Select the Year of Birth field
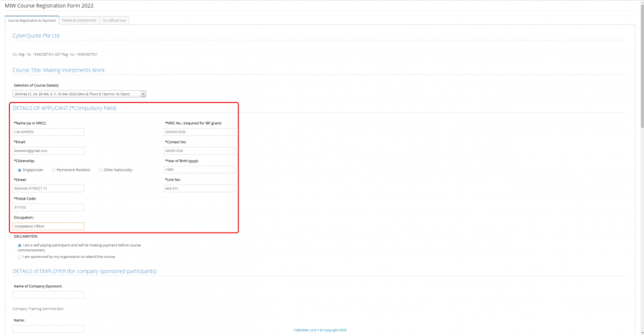The width and height of the screenshot is (644, 335). [200, 170]
